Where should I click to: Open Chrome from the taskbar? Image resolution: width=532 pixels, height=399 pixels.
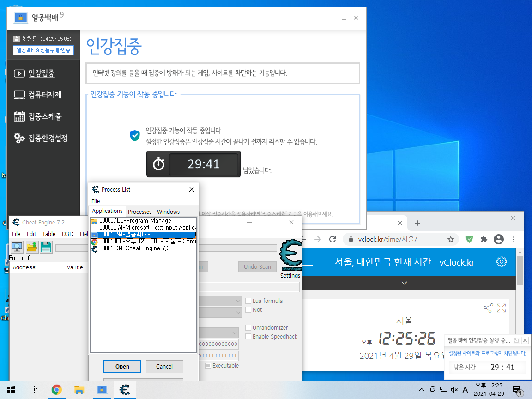point(57,389)
